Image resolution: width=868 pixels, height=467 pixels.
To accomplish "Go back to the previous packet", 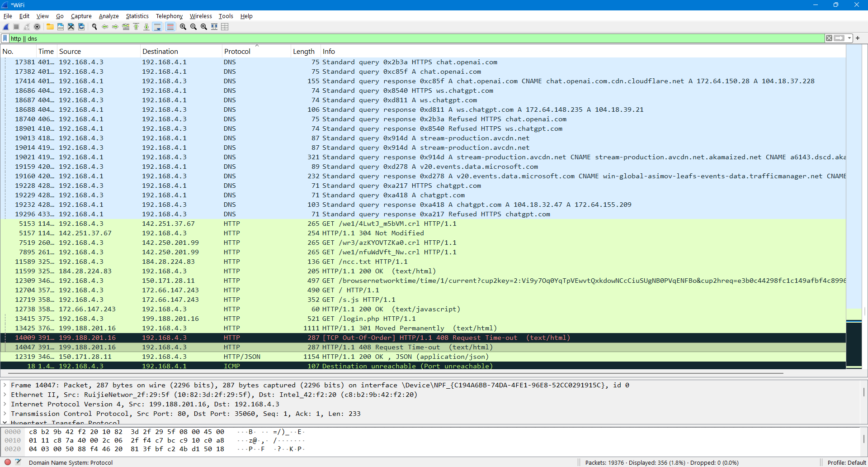I will pos(105,27).
